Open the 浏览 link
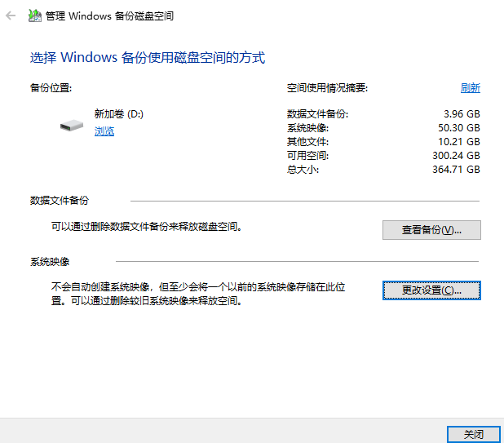Screen dimensions: 504x443 click(104, 131)
